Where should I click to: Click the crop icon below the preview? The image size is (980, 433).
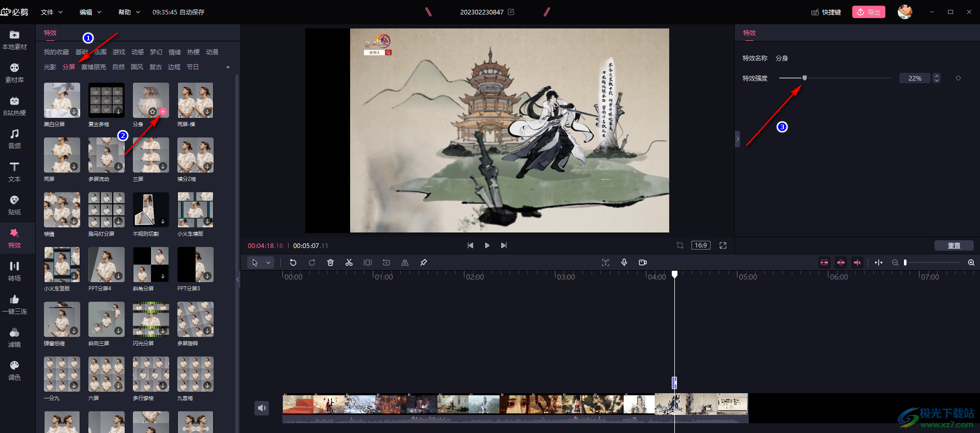click(680, 245)
